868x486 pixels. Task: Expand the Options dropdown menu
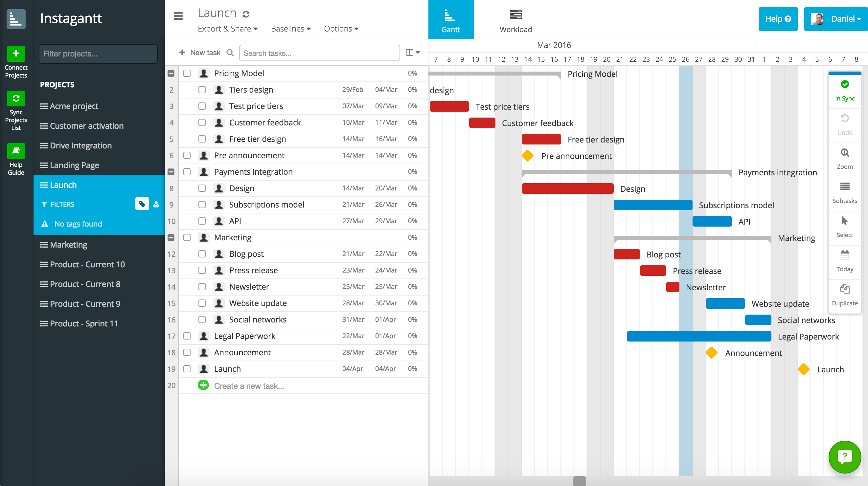342,28
